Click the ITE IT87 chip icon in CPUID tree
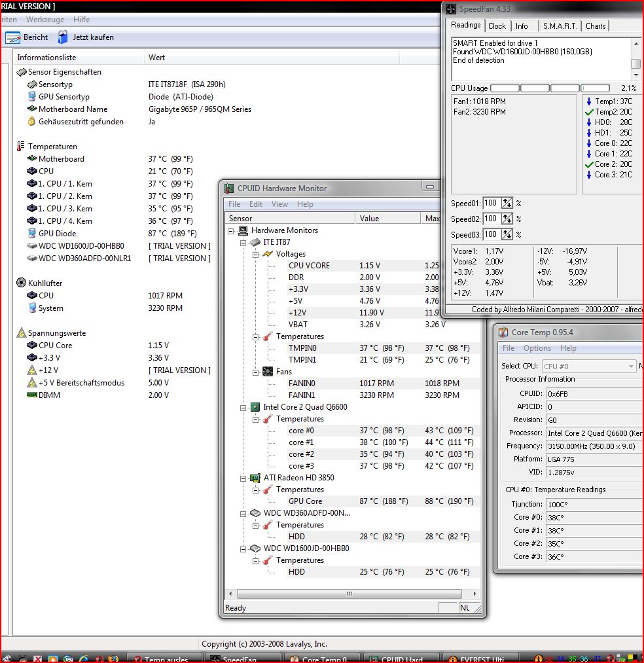 click(255, 242)
